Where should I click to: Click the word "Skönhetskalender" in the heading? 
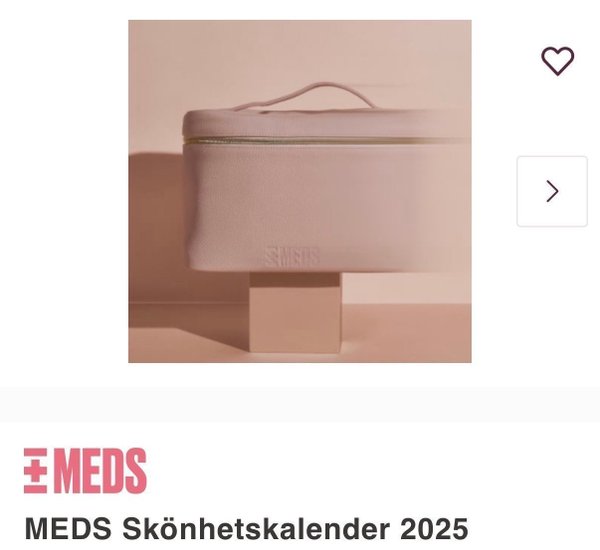pos(256,529)
